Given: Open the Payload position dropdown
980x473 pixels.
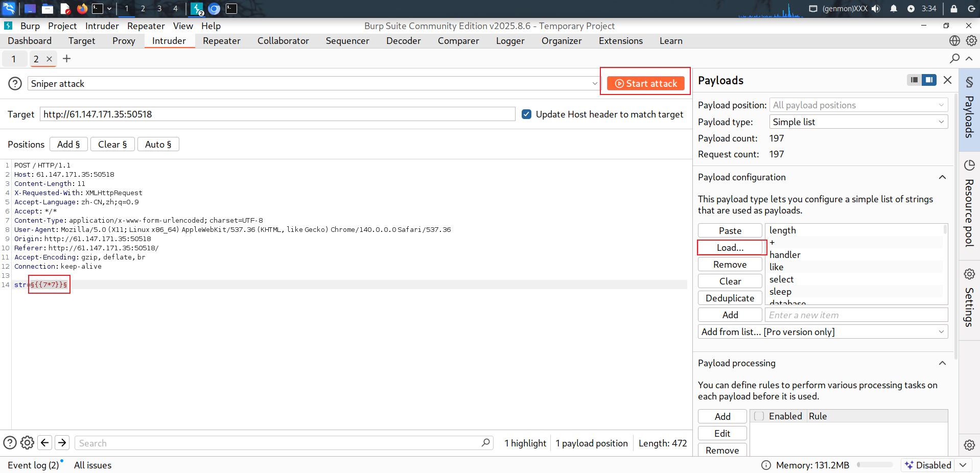Looking at the screenshot, I should click(x=858, y=105).
